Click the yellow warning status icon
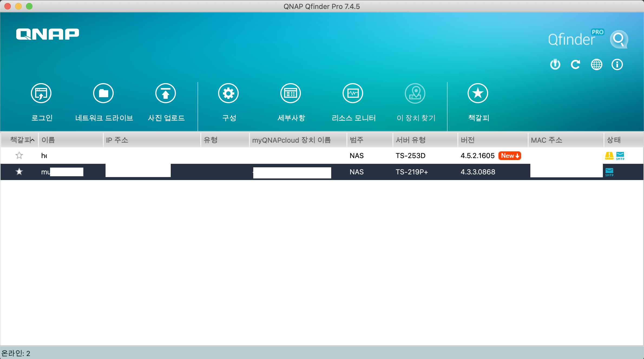This screenshot has height=359, width=644. (609, 156)
